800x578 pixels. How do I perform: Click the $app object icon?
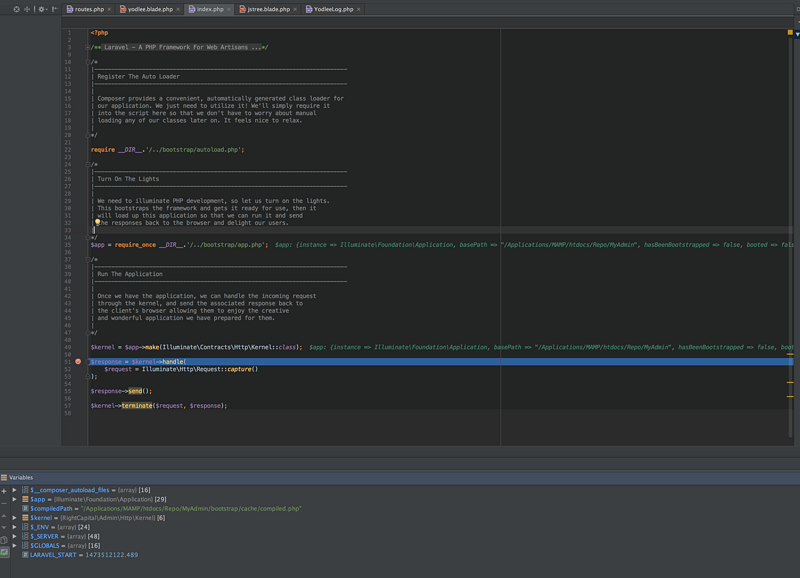[x=25, y=499]
